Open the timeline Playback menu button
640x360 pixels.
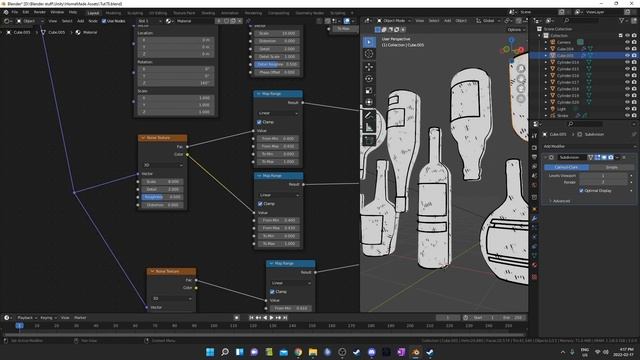[27, 318]
